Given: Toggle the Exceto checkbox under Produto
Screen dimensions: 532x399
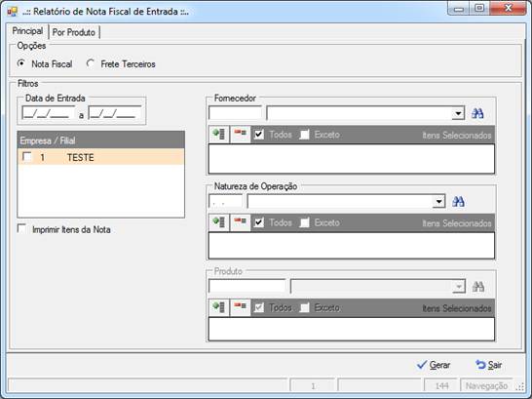Looking at the screenshot, I should (x=304, y=307).
